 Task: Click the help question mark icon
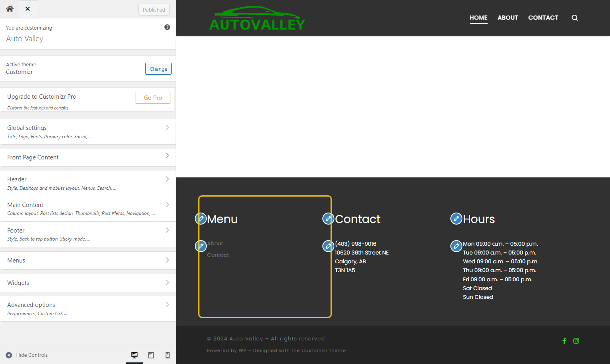(x=167, y=27)
